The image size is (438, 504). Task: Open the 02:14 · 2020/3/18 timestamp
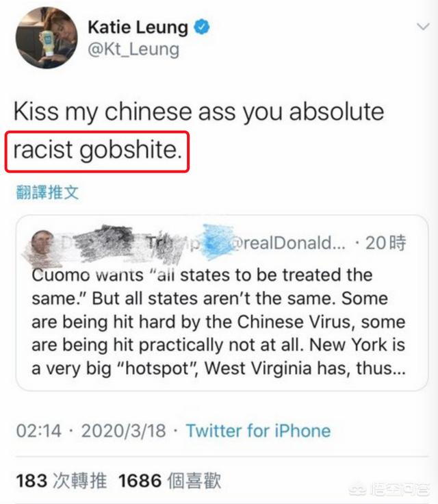coord(91,431)
